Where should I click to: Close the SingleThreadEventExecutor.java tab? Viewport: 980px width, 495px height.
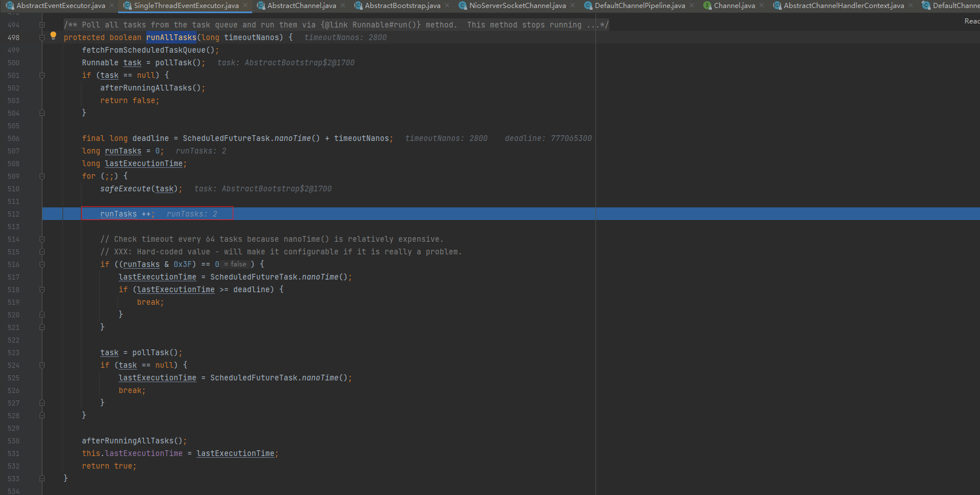tap(245, 6)
